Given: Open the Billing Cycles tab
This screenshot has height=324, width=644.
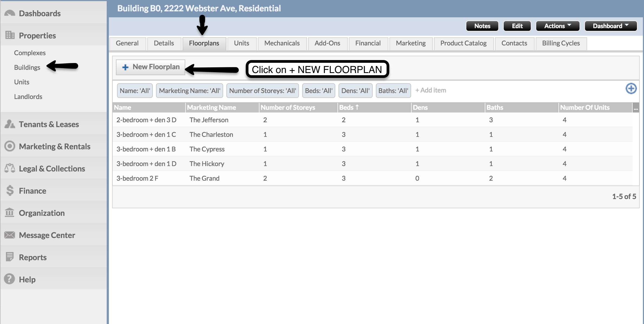Looking at the screenshot, I should click(x=561, y=43).
